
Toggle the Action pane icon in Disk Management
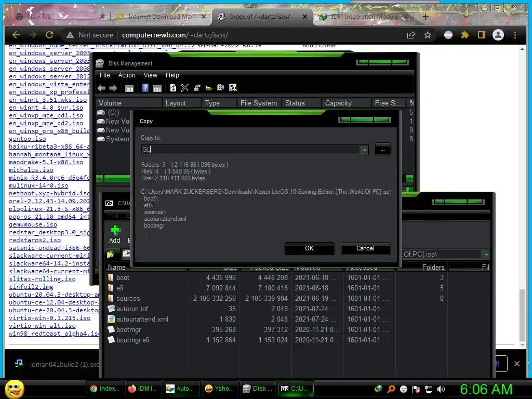157,88
